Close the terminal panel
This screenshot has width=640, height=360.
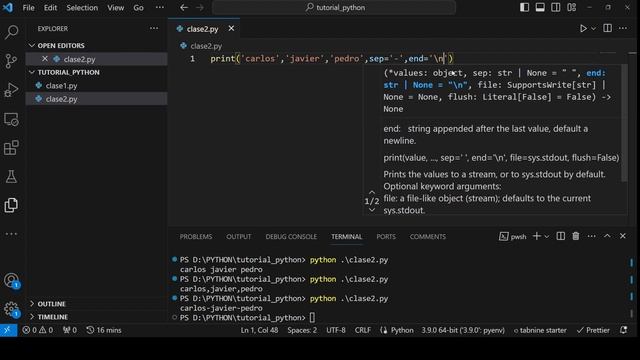coord(623,236)
